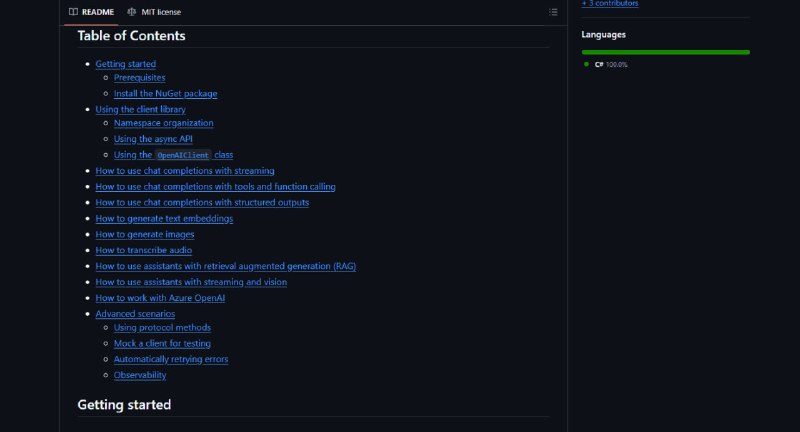Click the 'Getting started' section heading
Screen dimensions: 800x432
pos(124,404)
